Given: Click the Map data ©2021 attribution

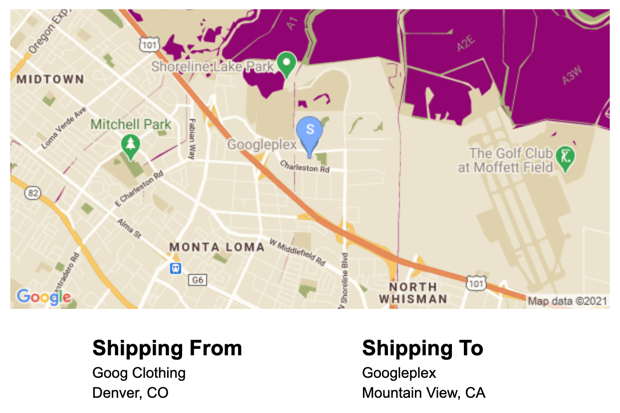Looking at the screenshot, I should click(x=567, y=300).
